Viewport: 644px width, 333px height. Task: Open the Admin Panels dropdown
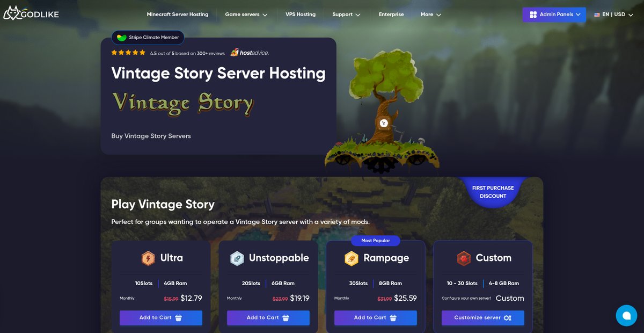(554, 15)
